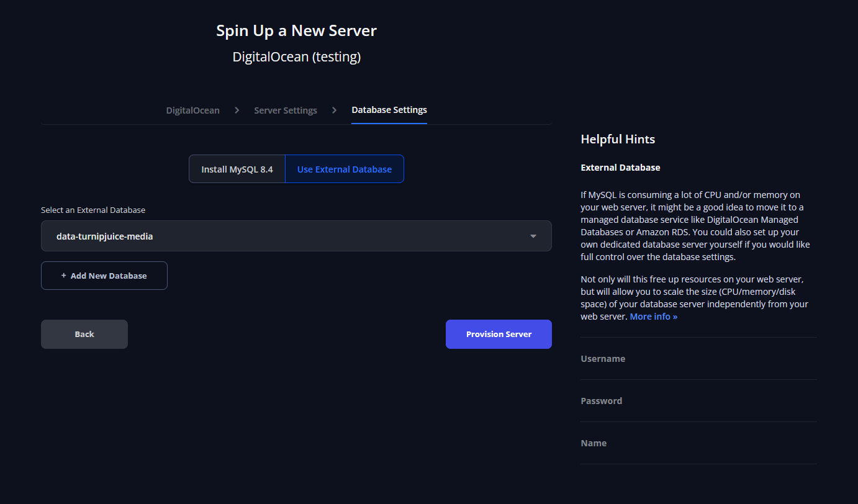Open the data-turnipjuice-media database dropdown
Screen dimensions: 858x504
coord(296,236)
